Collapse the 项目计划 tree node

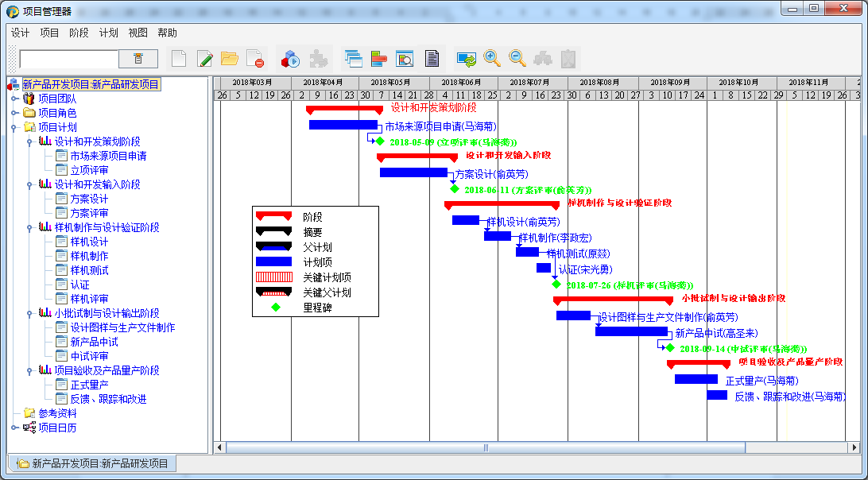[15, 127]
